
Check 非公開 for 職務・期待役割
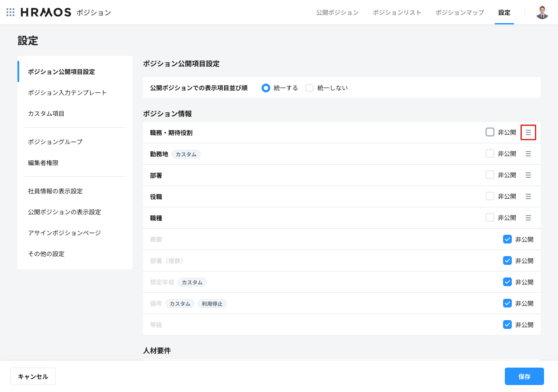pyautogui.click(x=490, y=132)
